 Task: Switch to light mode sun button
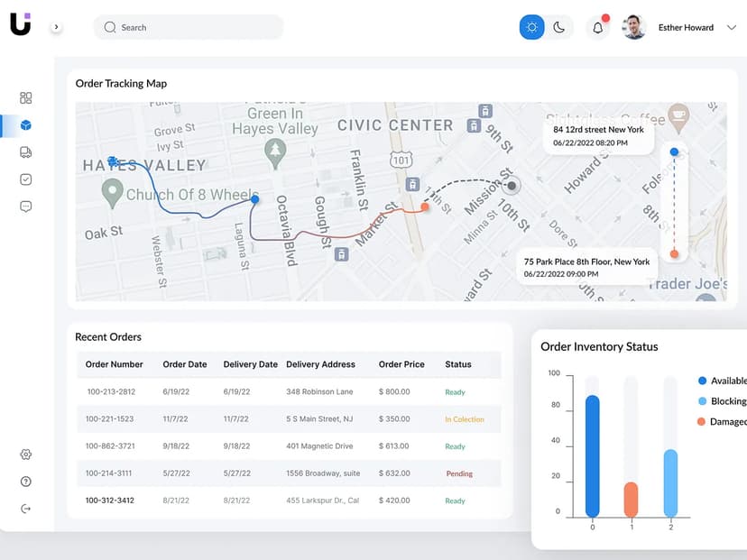(x=531, y=27)
